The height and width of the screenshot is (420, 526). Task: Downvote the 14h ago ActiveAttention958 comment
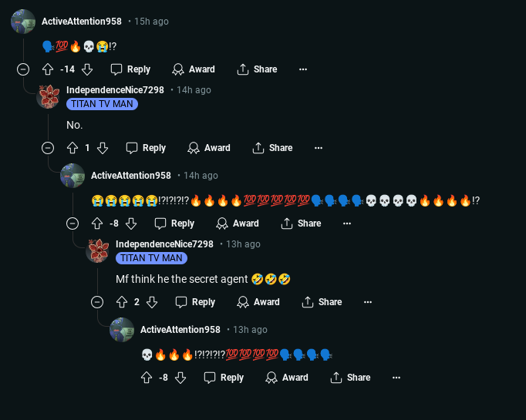(131, 223)
